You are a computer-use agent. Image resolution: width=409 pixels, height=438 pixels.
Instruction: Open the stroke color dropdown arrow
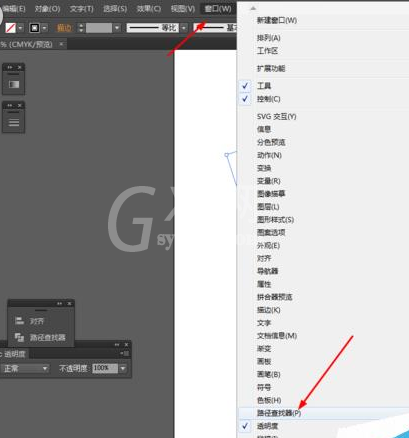point(45,28)
